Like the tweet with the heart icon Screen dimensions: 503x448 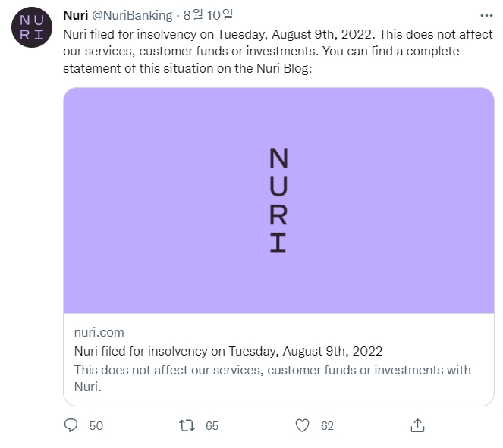302,425
